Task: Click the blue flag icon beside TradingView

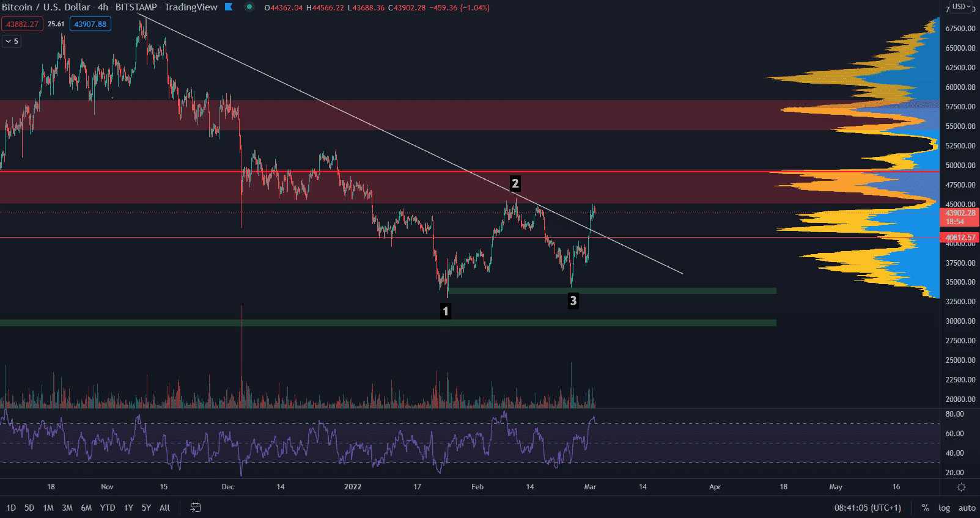Action: coord(229,7)
